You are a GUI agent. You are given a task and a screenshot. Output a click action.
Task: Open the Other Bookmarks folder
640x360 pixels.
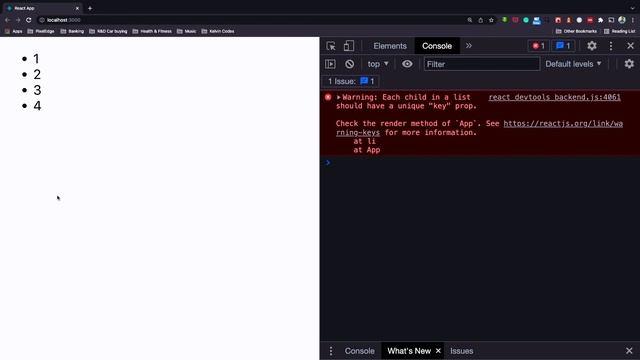576,31
